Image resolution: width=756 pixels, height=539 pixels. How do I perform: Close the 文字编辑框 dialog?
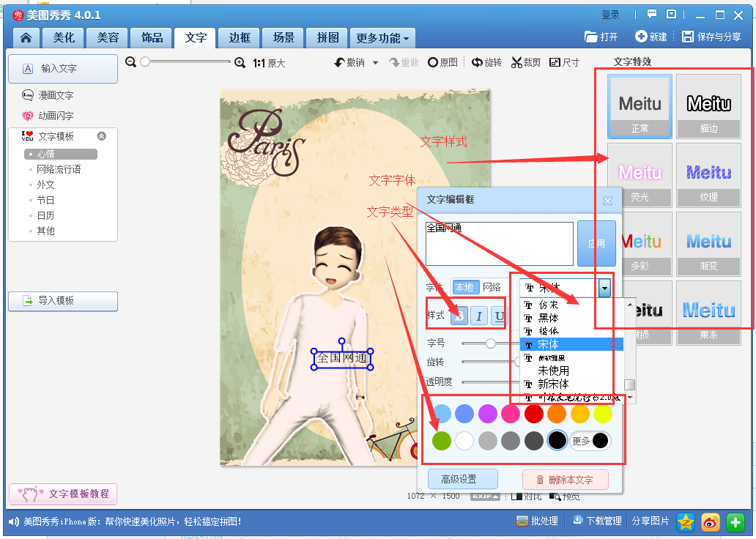[607, 201]
